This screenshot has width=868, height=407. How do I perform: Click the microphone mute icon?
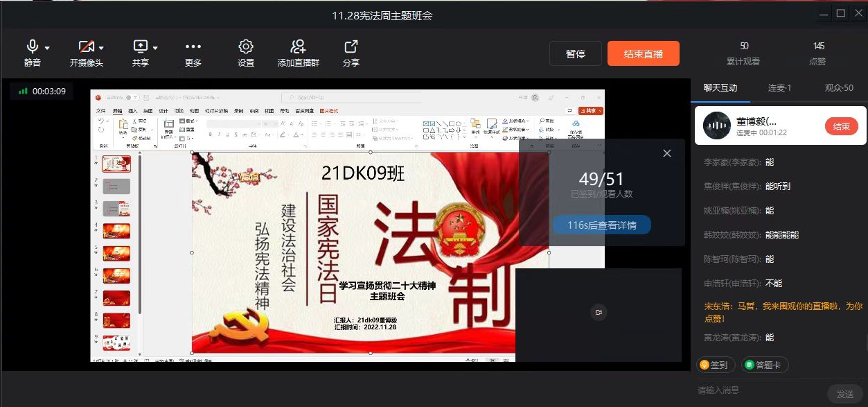[32, 47]
